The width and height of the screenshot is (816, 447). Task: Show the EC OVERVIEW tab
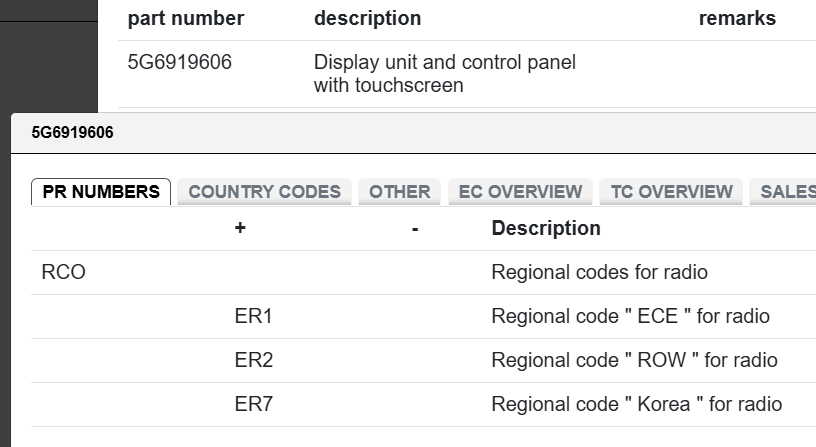tap(520, 192)
